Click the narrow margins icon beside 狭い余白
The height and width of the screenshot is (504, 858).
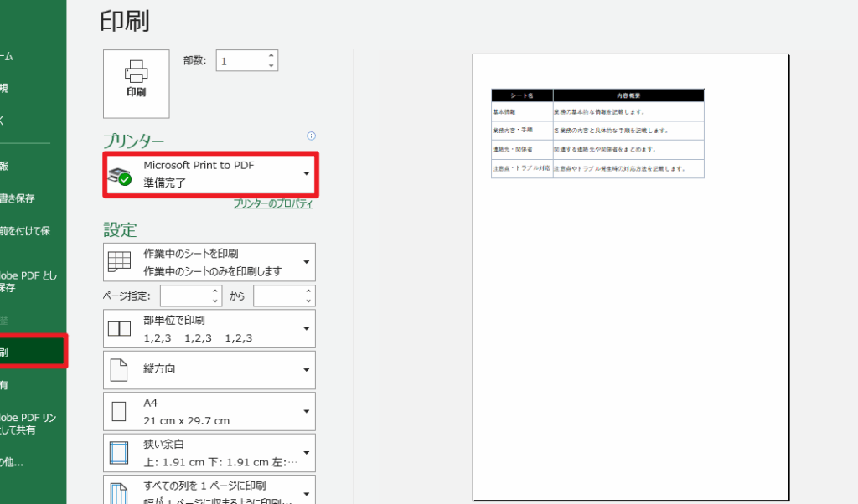click(x=118, y=450)
